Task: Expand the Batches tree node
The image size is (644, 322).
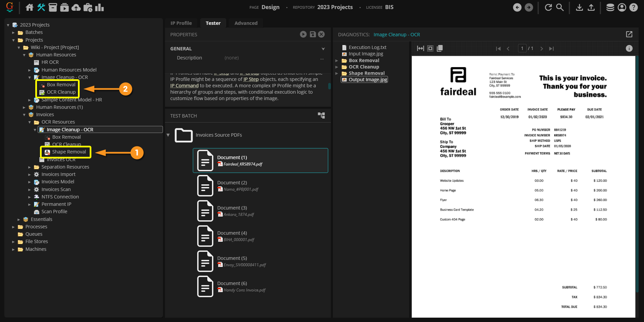Action: [x=13, y=33]
